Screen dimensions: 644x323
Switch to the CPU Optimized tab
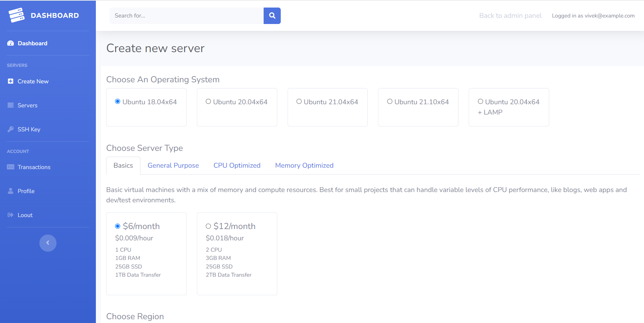pyautogui.click(x=237, y=165)
